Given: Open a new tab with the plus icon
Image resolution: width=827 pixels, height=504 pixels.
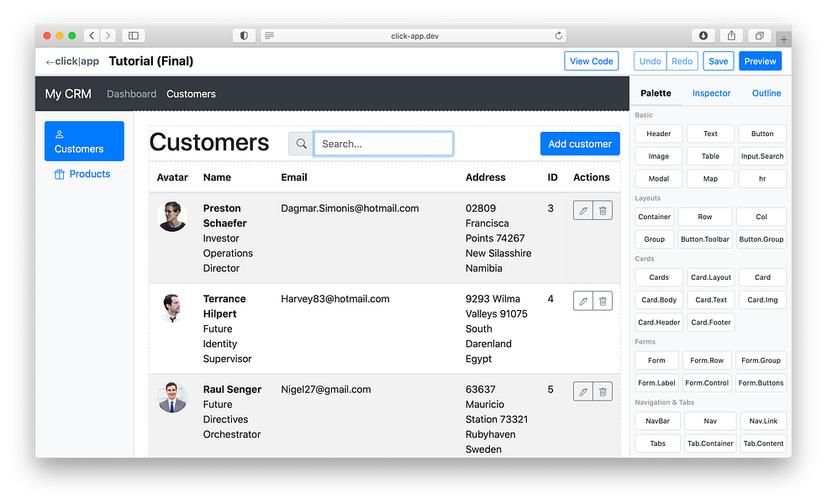Looking at the screenshot, I should (x=784, y=39).
